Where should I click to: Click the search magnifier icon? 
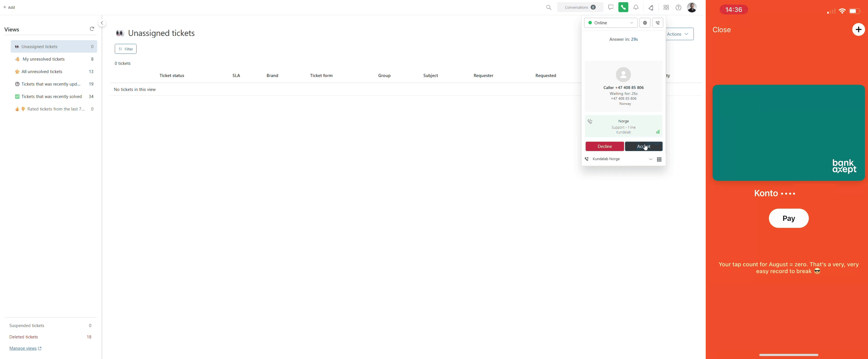pos(549,7)
